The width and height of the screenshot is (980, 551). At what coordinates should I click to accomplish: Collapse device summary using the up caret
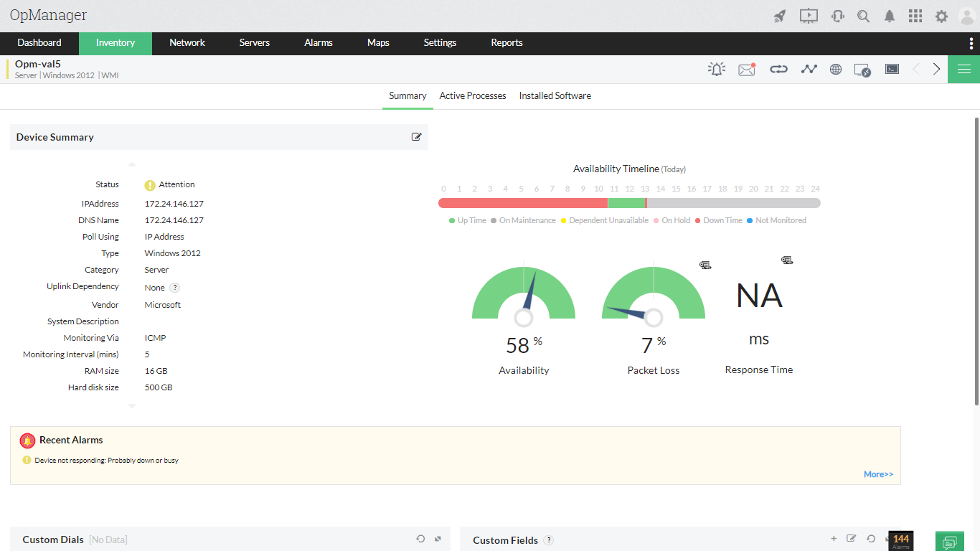pyautogui.click(x=132, y=164)
